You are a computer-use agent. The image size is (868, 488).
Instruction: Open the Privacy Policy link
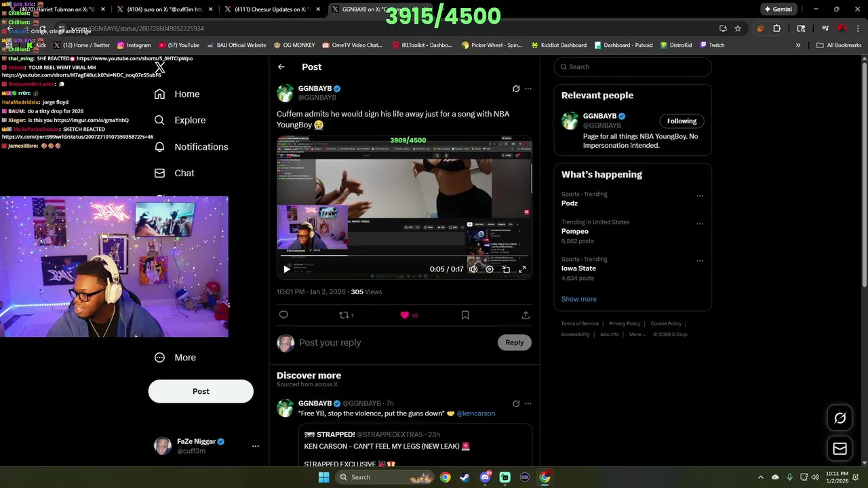[x=625, y=324]
